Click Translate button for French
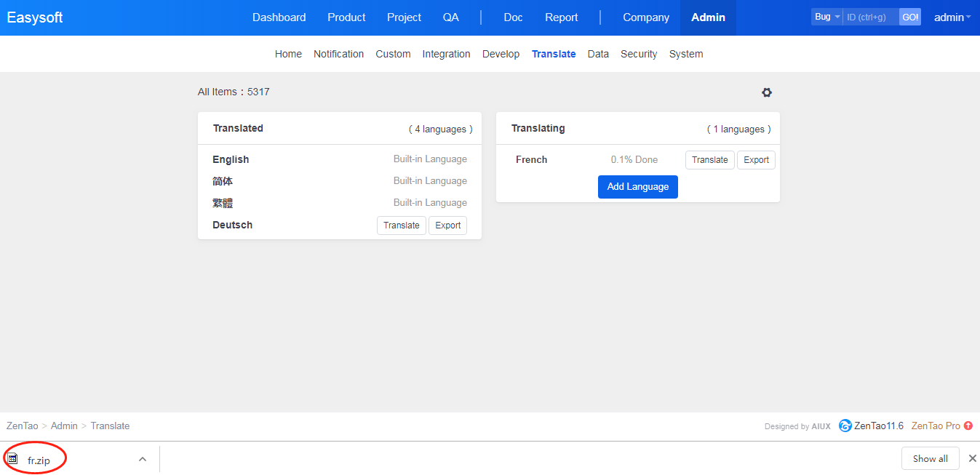Image resolution: width=980 pixels, height=475 pixels. tap(709, 160)
